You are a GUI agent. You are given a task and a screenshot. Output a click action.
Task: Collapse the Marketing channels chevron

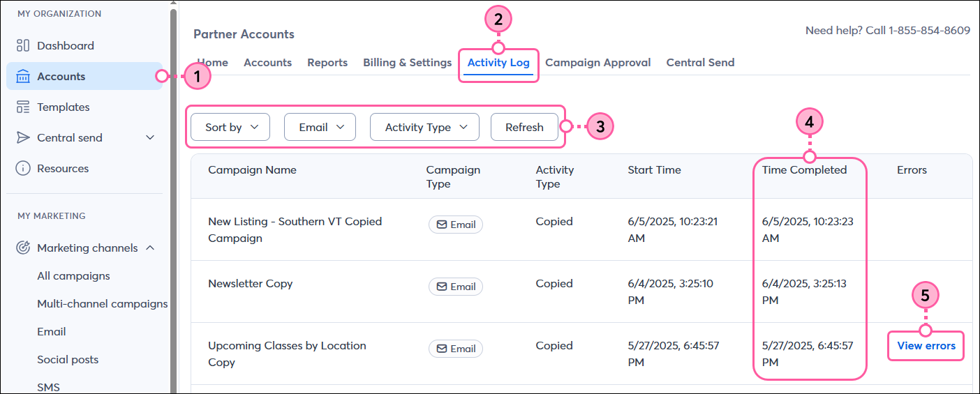[x=150, y=248]
